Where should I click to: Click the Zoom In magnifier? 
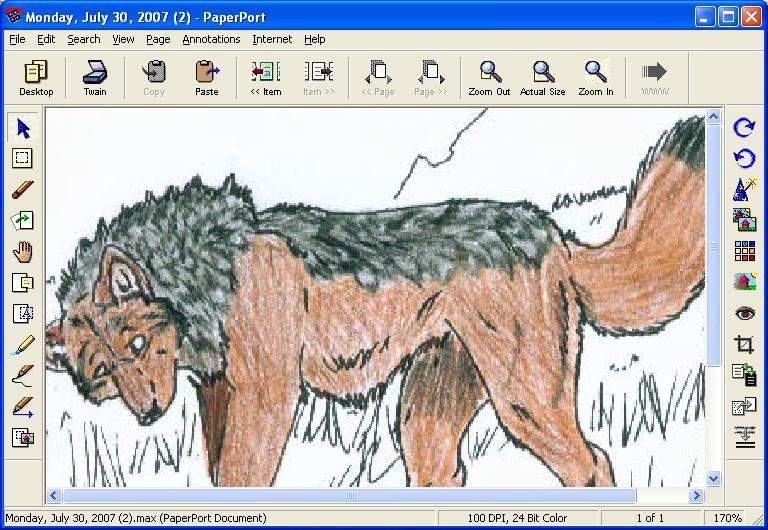point(596,78)
